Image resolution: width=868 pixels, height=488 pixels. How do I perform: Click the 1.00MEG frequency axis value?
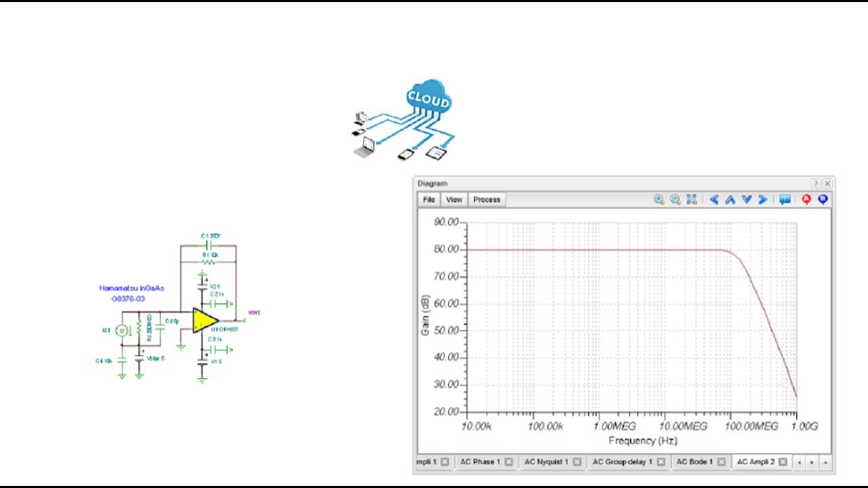click(x=614, y=426)
